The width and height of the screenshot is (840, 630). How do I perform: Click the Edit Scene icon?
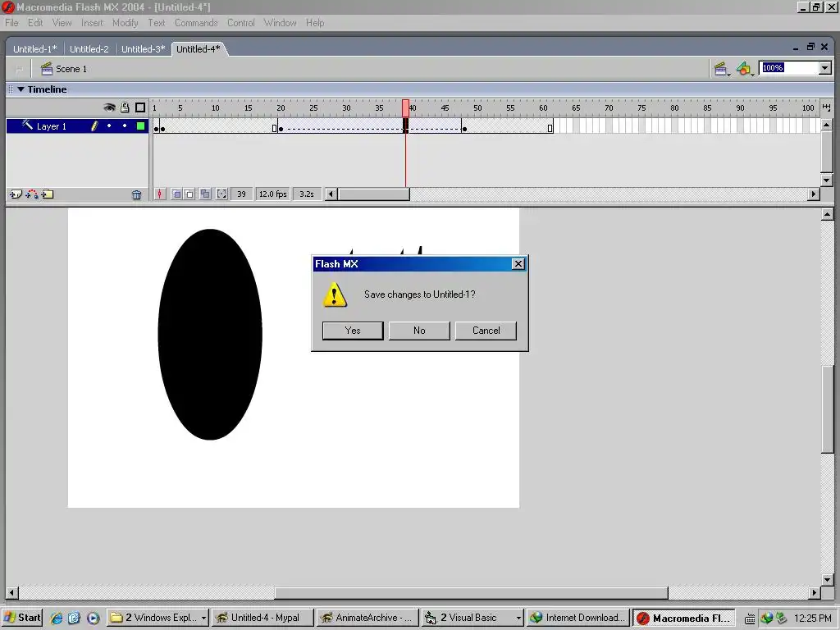click(722, 69)
